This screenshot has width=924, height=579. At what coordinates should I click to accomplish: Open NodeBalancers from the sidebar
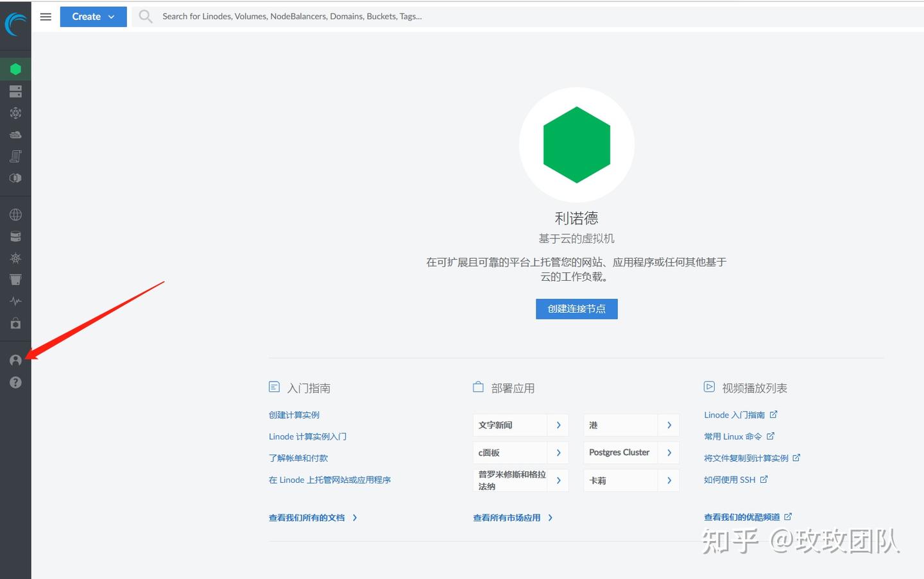coord(15,113)
